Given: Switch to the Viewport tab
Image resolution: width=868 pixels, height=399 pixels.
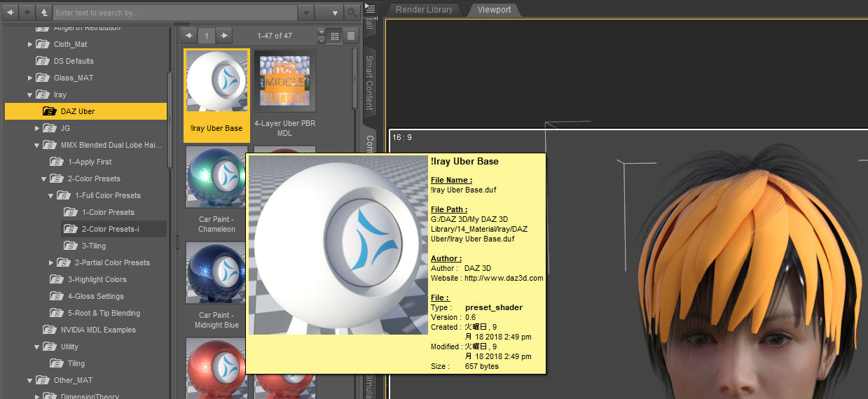Looking at the screenshot, I should [x=494, y=10].
